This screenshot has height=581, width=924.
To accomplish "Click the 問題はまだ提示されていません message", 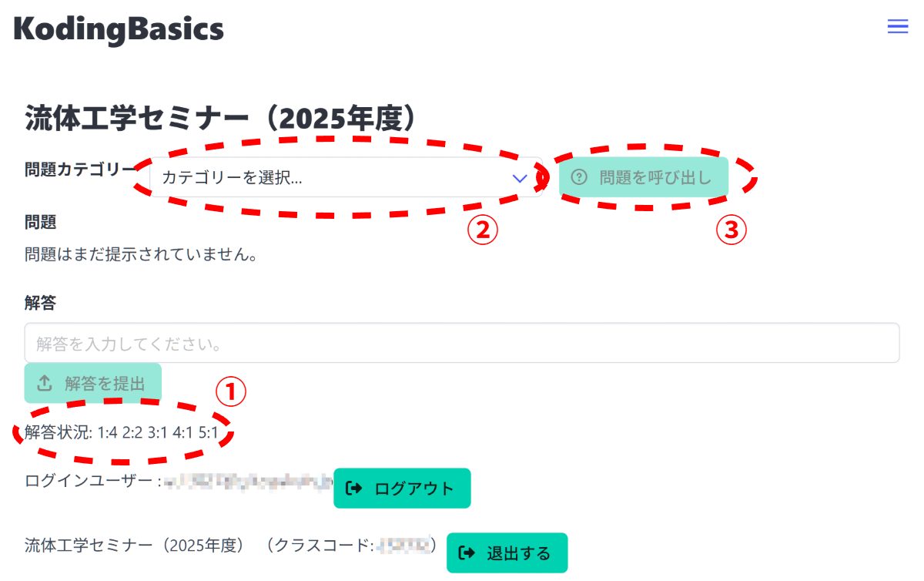I will [x=139, y=254].
